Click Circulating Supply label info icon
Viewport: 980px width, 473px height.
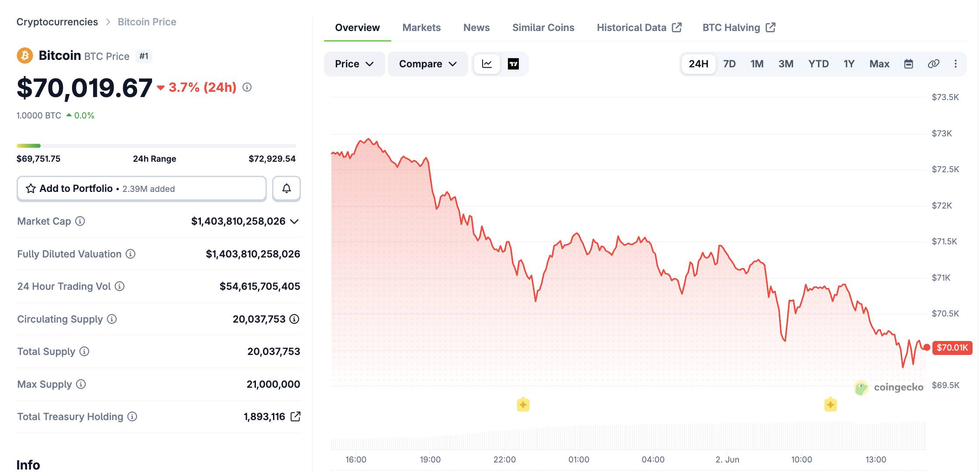click(112, 319)
